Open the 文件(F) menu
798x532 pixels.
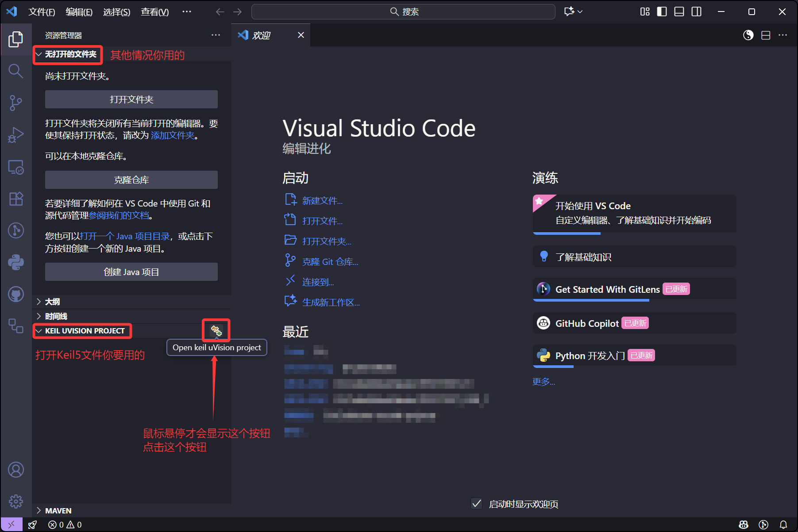pyautogui.click(x=42, y=12)
